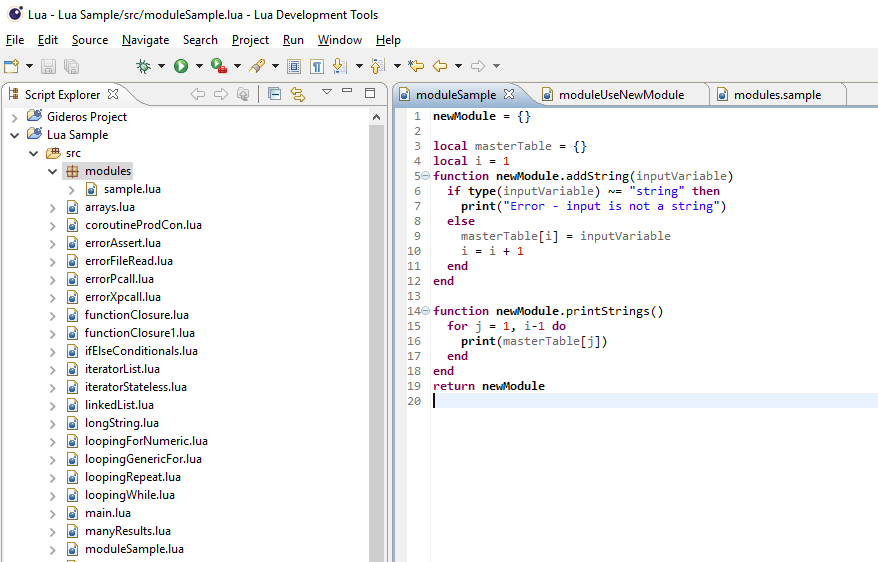This screenshot has width=878, height=562.
Task: Open the Previous Annotation dropdown arrow
Action: click(397, 66)
